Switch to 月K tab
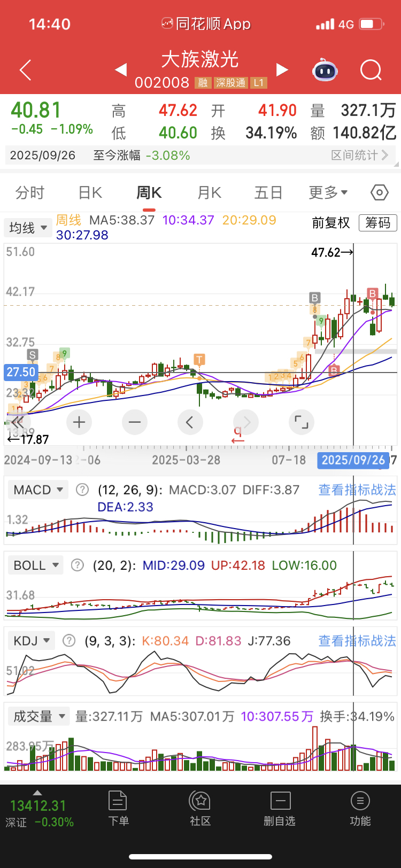This screenshot has width=401, height=868. point(209,192)
